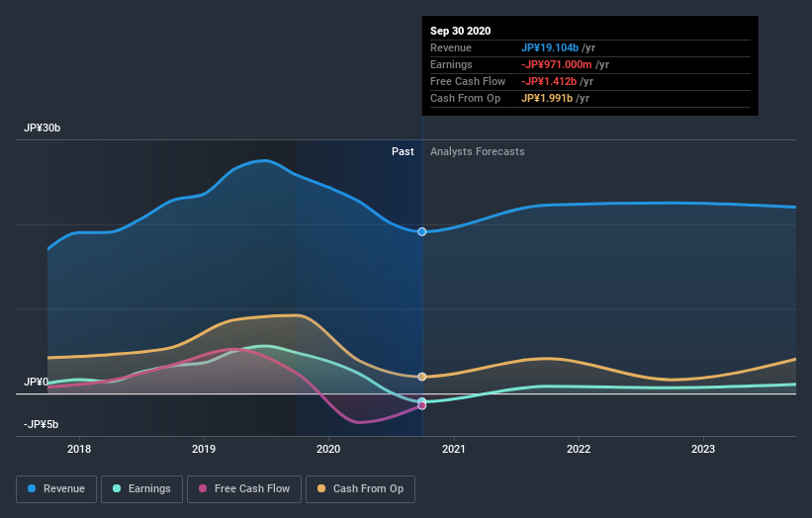This screenshot has width=812, height=518.
Task: Click the Revenue row label in tooltip
Action: coord(451,47)
